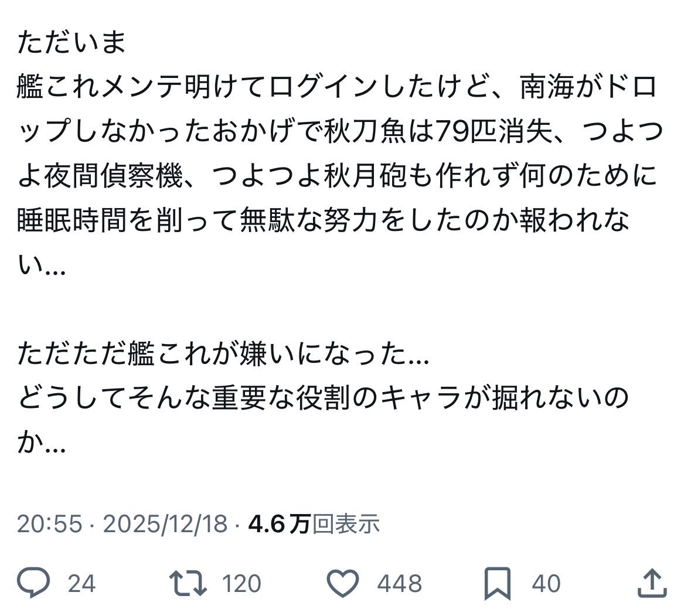691x616 pixels.
Task: Click the opening line ただいま
Action: click(x=72, y=43)
